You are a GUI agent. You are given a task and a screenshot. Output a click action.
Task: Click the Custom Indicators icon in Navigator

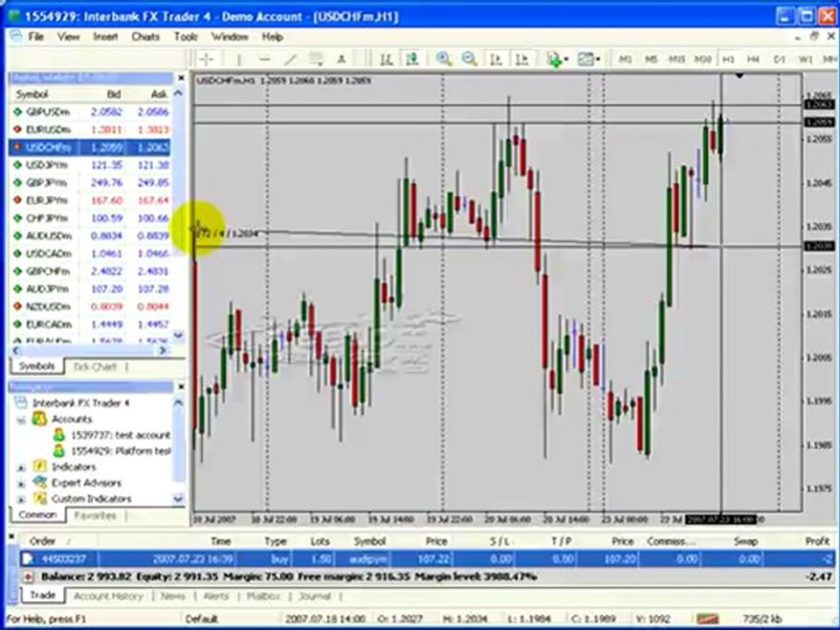click(x=39, y=498)
